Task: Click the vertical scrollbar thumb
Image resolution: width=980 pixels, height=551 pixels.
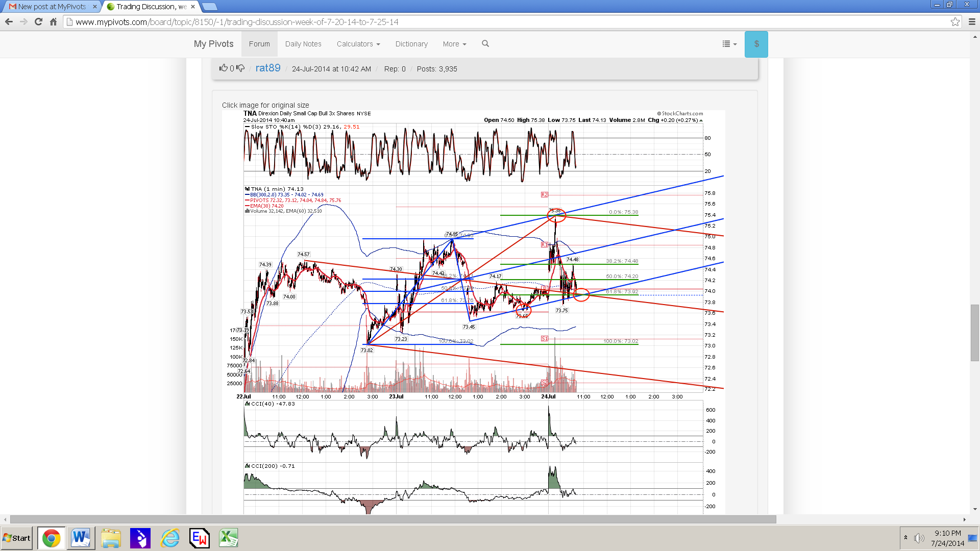Action: (x=975, y=333)
